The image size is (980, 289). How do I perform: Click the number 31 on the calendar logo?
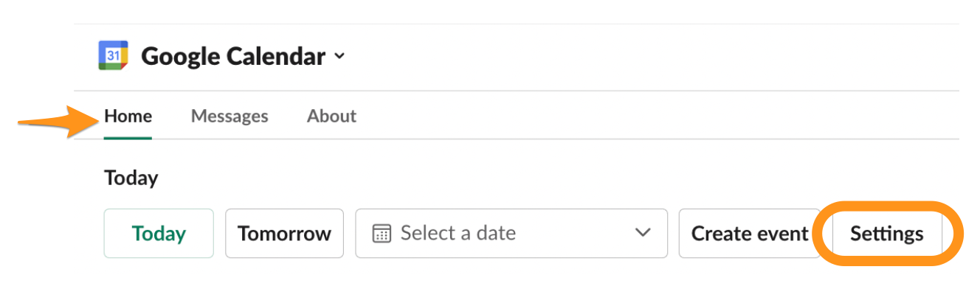[114, 56]
